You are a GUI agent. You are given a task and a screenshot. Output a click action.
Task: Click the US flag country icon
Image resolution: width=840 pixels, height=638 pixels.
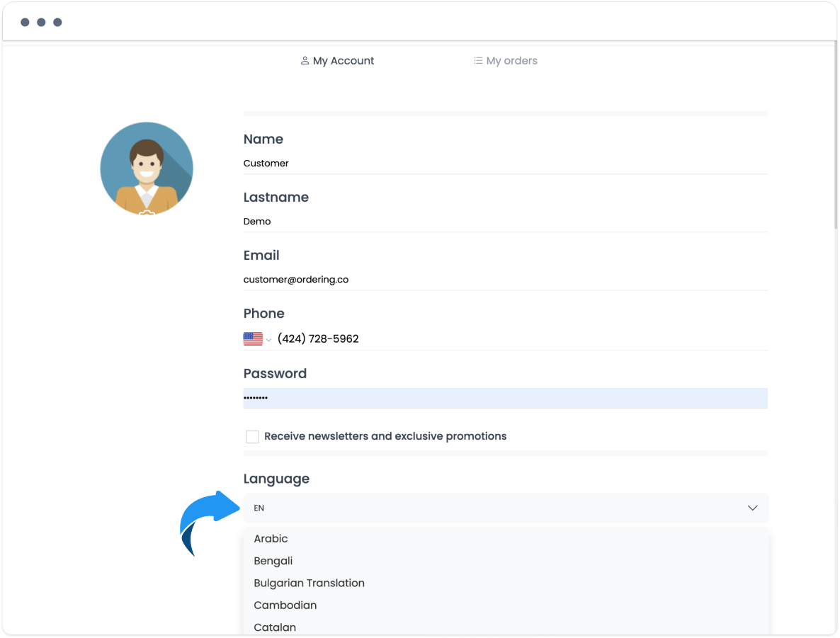tap(253, 339)
